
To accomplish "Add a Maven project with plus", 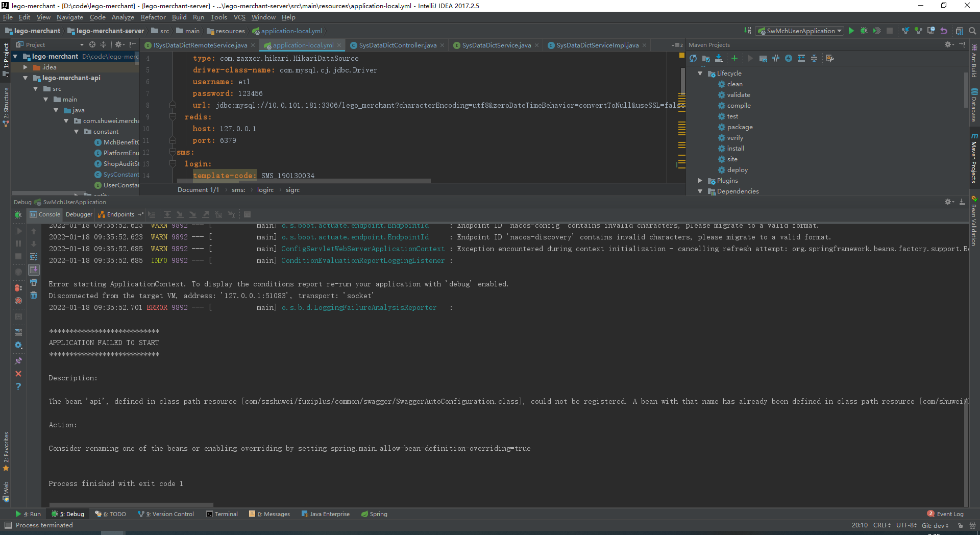I will (x=734, y=58).
